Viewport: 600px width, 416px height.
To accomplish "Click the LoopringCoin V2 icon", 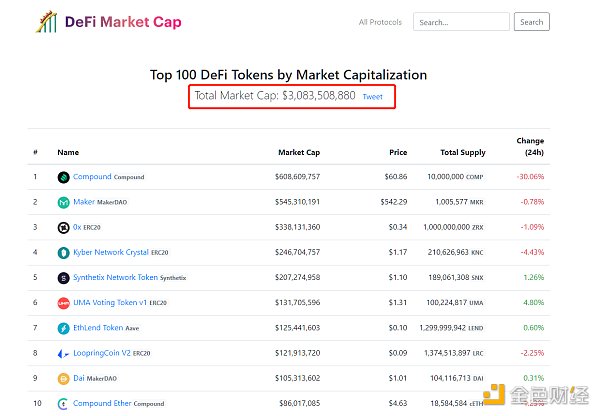I will coord(64,354).
